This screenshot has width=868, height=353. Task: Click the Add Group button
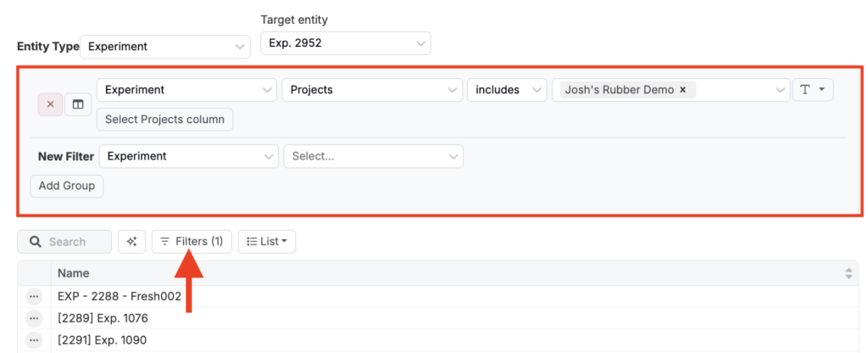coord(66,186)
